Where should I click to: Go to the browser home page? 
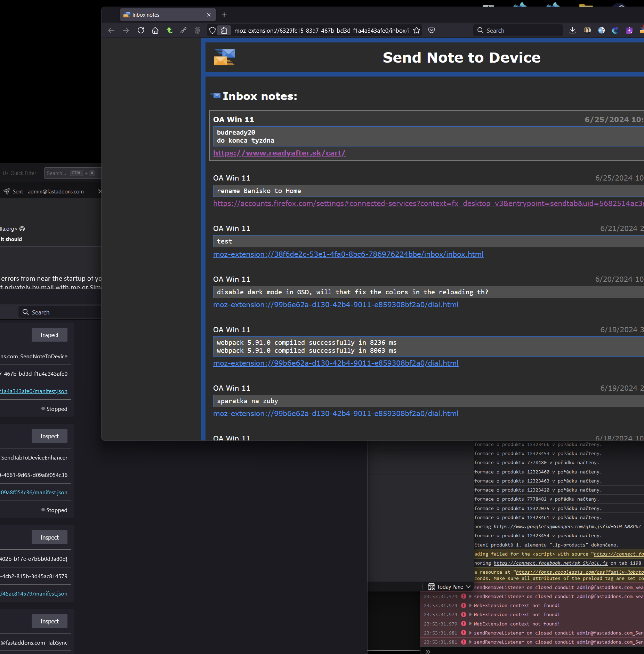(155, 31)
